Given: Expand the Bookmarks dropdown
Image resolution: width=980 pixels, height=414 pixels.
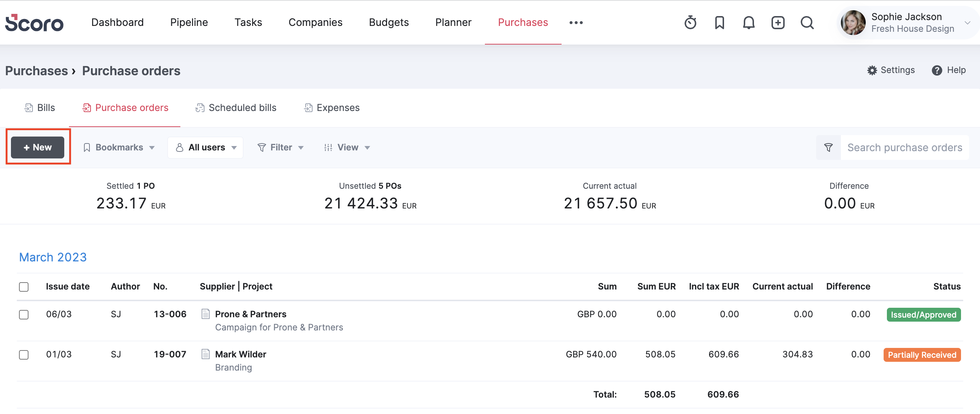Looking at the screenshot, I should [119, 147].
